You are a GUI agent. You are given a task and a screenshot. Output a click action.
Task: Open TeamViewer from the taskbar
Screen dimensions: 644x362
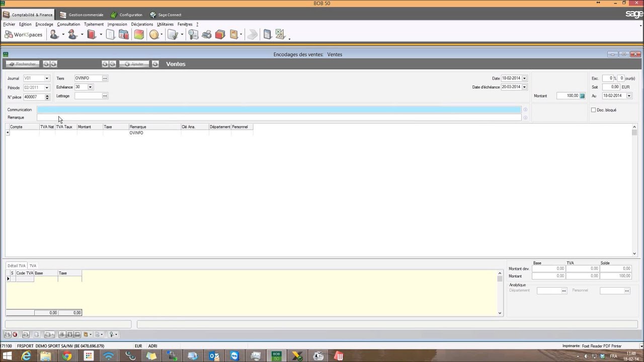[x=234, y=356]
